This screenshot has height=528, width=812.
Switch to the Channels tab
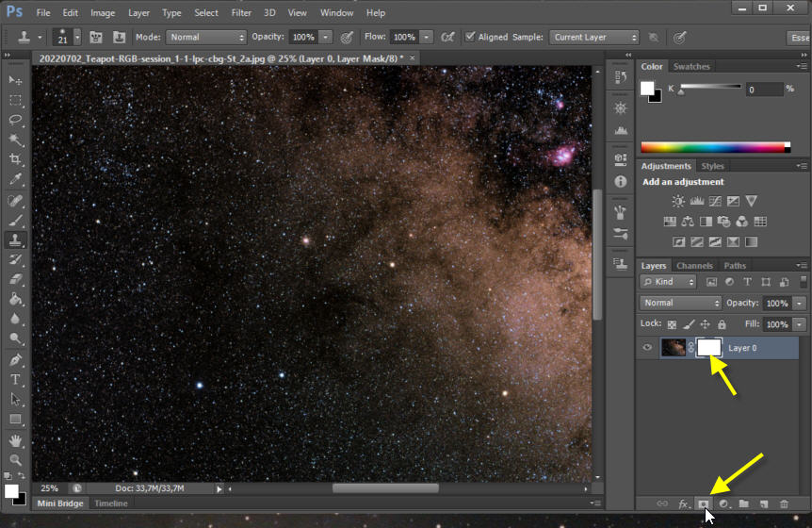coord(694,266)
